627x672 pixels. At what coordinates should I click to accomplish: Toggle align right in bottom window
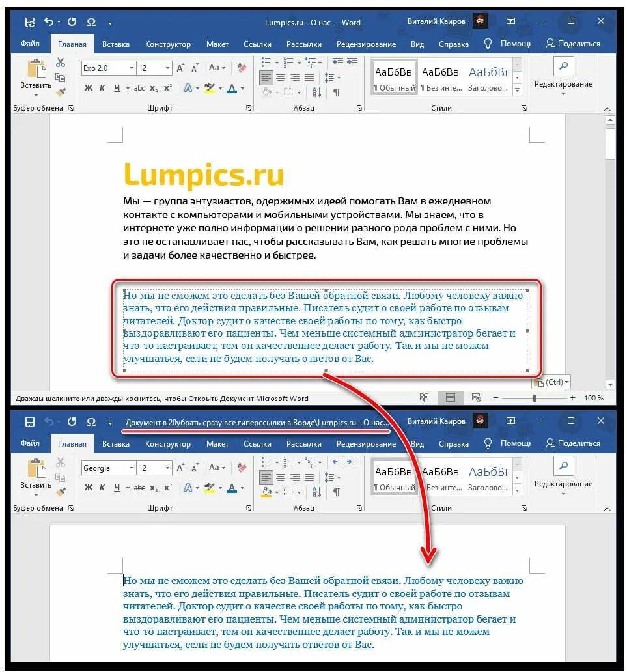pos(295,477)
